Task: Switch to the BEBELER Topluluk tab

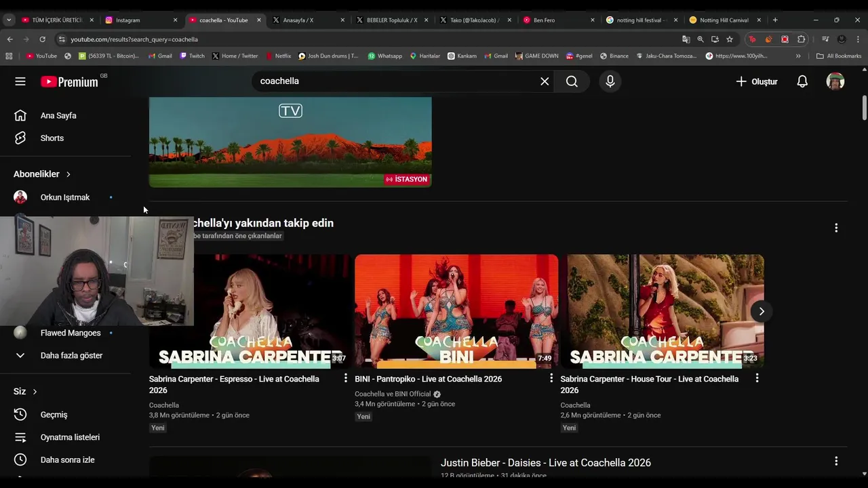Action: click(392, 20)
